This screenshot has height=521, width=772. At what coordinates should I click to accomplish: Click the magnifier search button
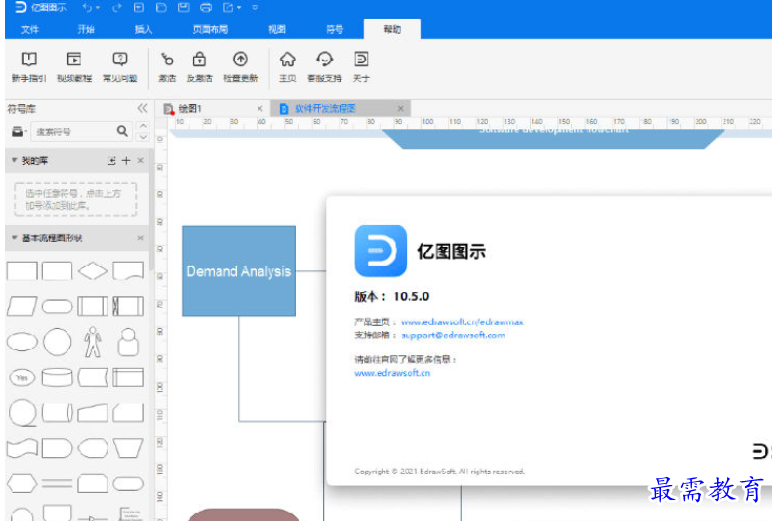[122, 131]
